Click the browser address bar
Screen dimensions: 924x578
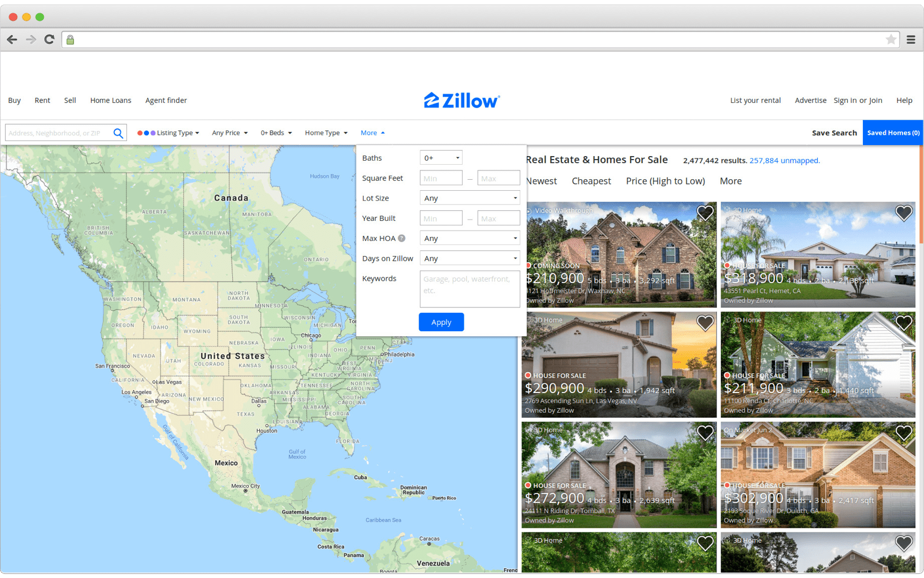point(479,40)
